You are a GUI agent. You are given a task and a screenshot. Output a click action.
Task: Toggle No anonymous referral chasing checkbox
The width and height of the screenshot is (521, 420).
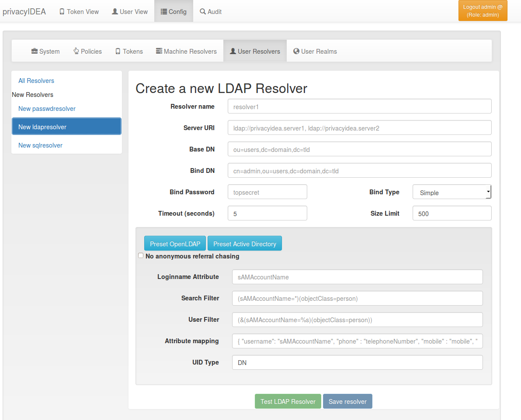(141, 256)
